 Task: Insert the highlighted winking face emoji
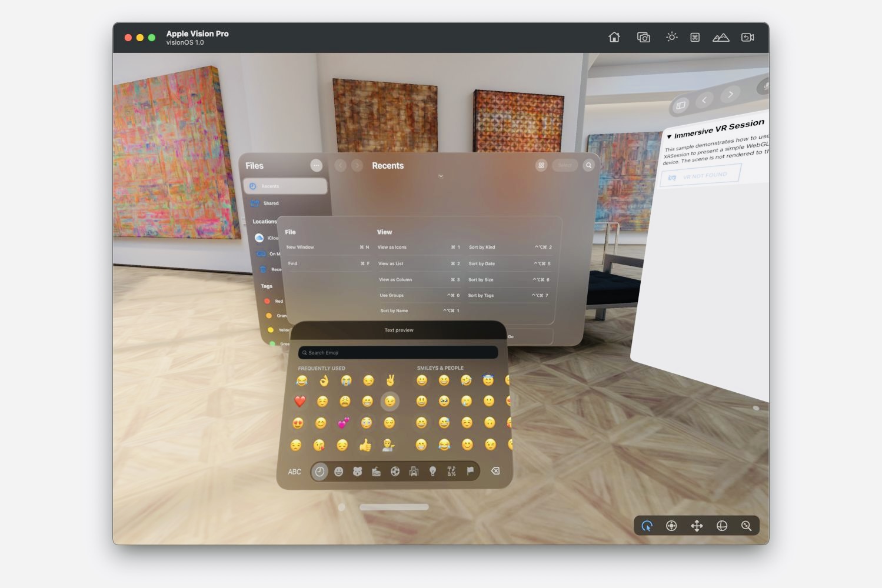(390, 402)
